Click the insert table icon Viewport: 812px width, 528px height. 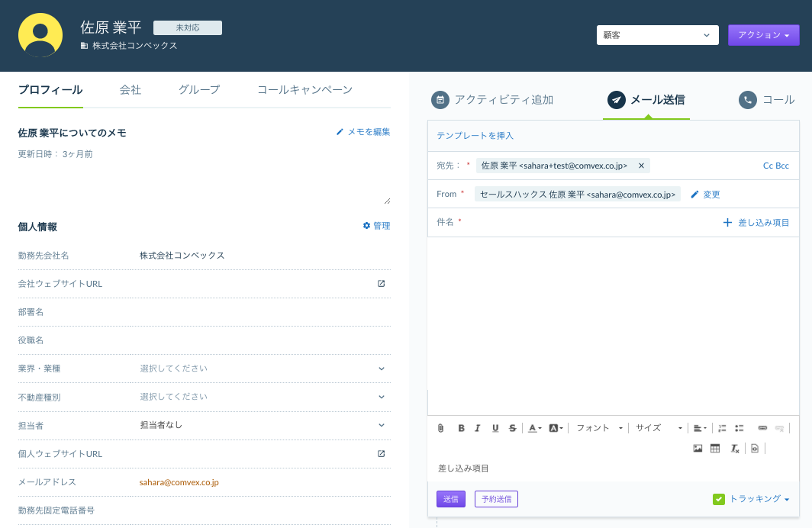pyautogui.click(x=714, y=449)
